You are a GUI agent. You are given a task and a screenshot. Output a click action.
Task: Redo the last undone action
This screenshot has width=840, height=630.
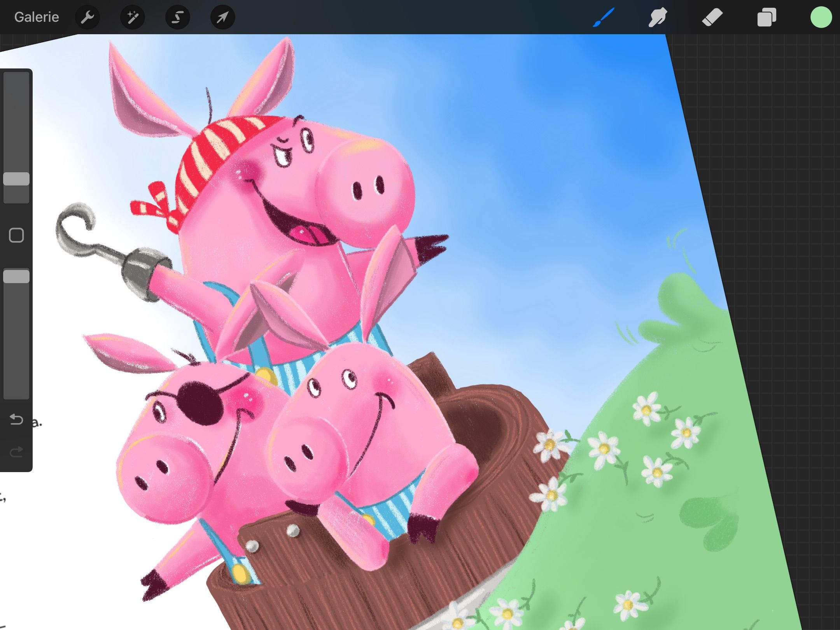pos(16,451)
